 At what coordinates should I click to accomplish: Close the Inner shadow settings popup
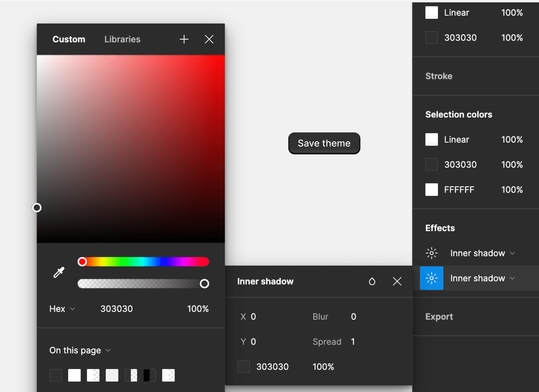[x=397, y=281]
